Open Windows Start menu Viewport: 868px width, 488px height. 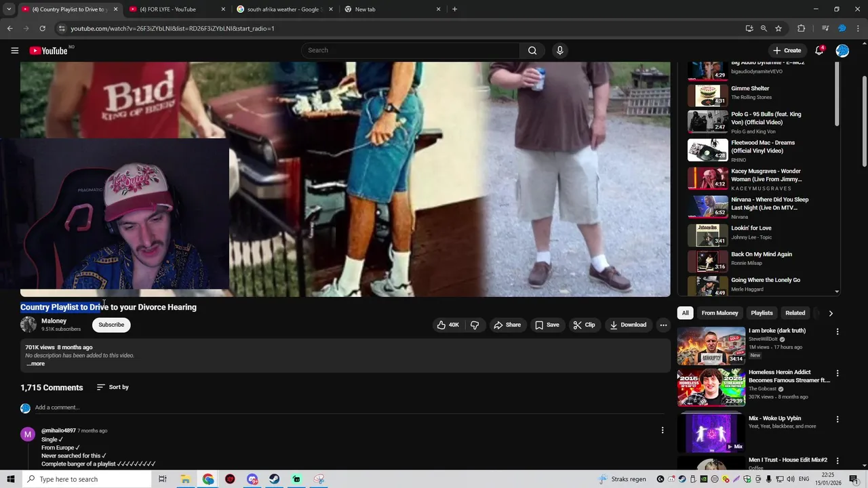pos(11,479)
